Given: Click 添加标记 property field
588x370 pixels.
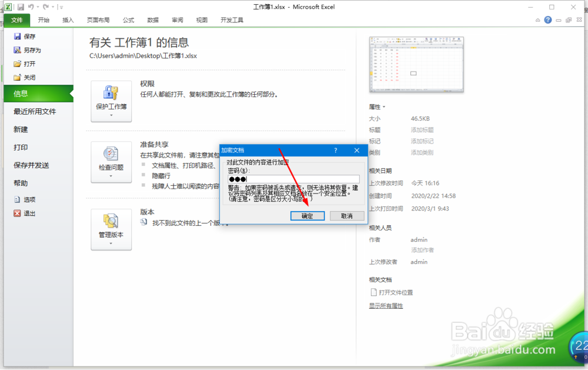Looking at the screenshot, I should (x=422, y=141).
